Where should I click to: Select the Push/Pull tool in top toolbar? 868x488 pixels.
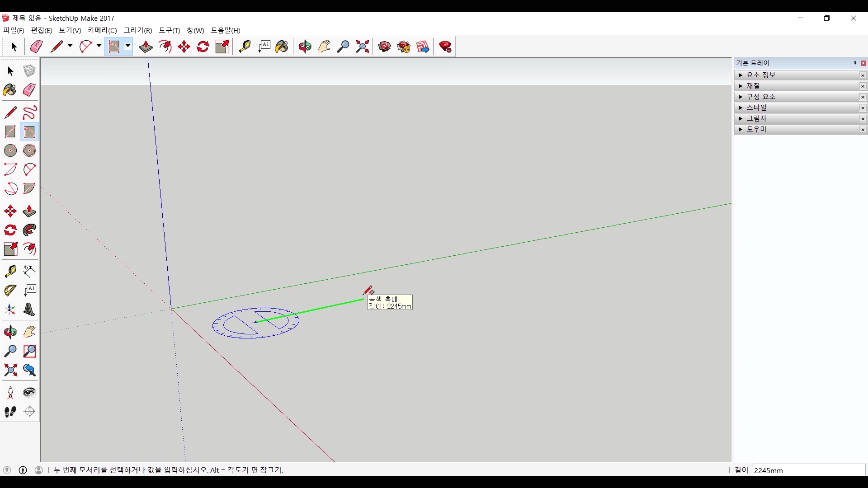146,47
